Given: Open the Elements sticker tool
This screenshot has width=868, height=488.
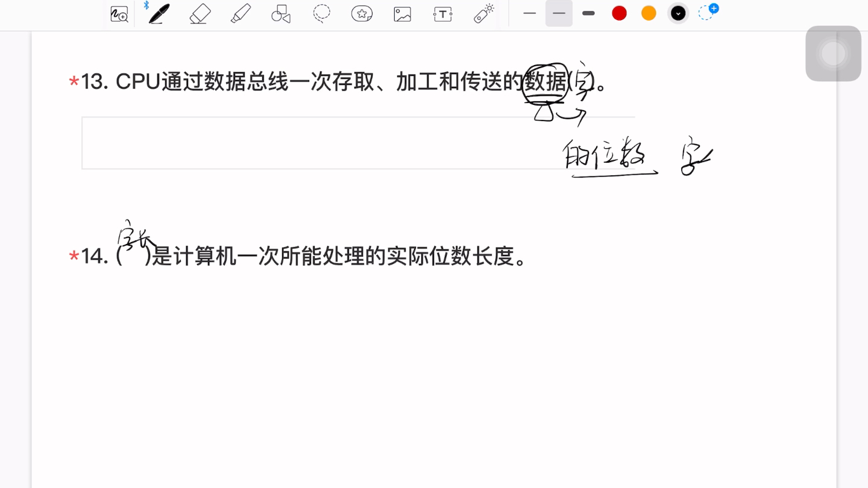Looking at the screenshot, I should click(x=362, y=14).
